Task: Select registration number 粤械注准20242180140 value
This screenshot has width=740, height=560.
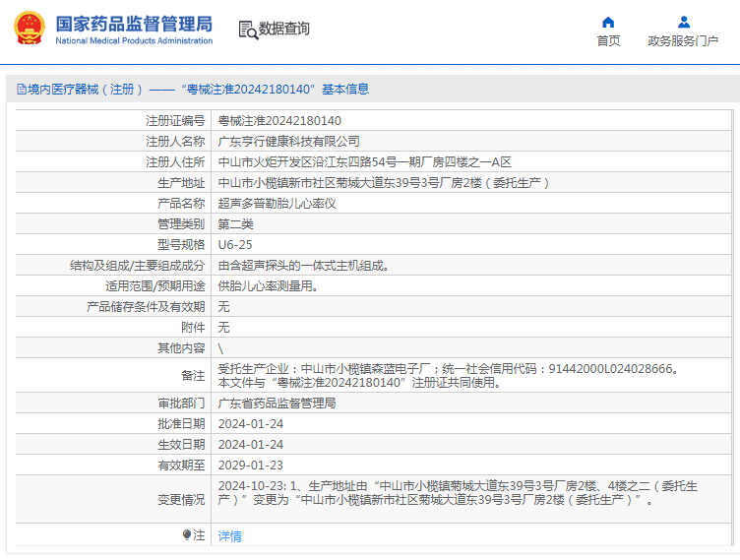Action: click(x=279, y=121)
